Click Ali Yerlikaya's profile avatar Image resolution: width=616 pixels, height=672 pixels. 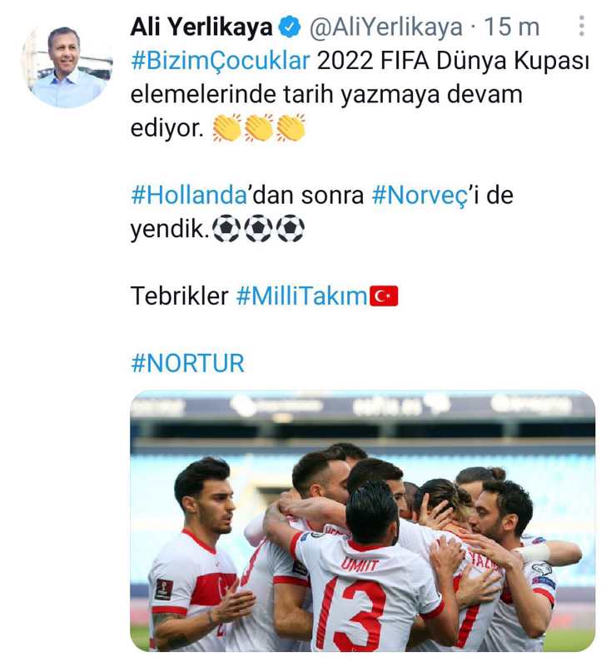click(67, 66)
